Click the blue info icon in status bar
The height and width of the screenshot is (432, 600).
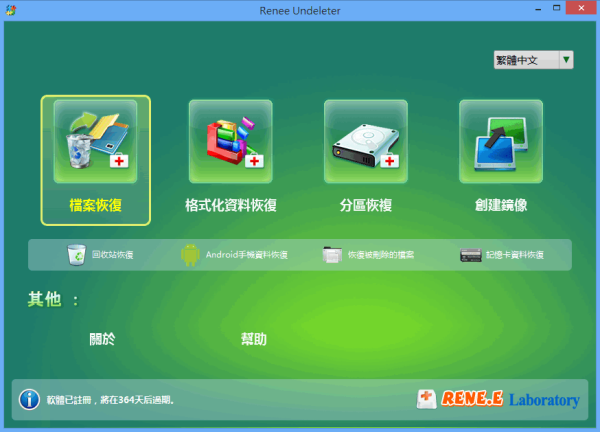(x=29, y=400)
